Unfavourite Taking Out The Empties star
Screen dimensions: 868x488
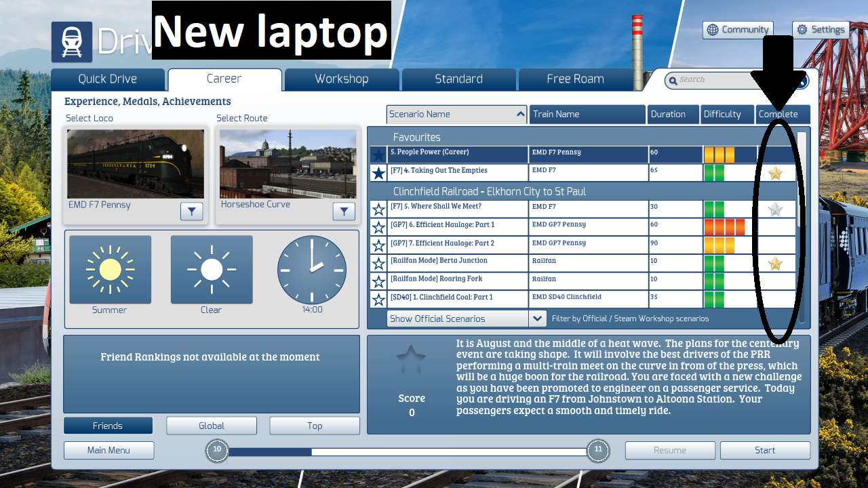378,174
